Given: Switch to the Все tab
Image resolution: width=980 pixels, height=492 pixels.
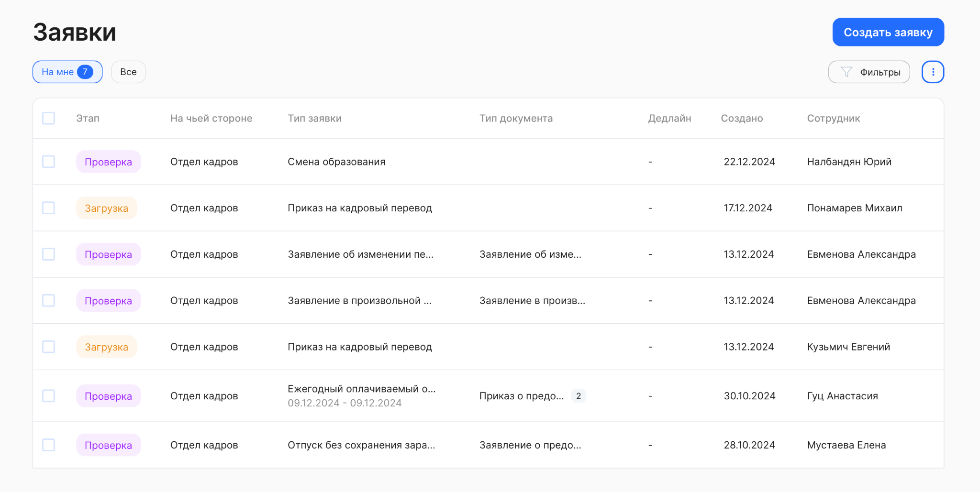Looking at the screenshot, I should pyautogui.click(x=128, y=72).
